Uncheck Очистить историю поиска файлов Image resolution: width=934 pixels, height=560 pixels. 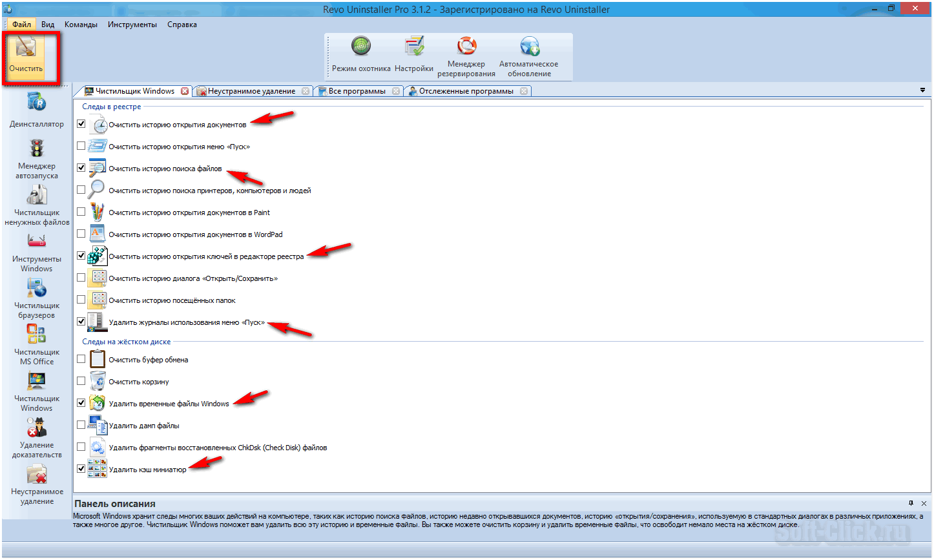click(x=81, y=167)
